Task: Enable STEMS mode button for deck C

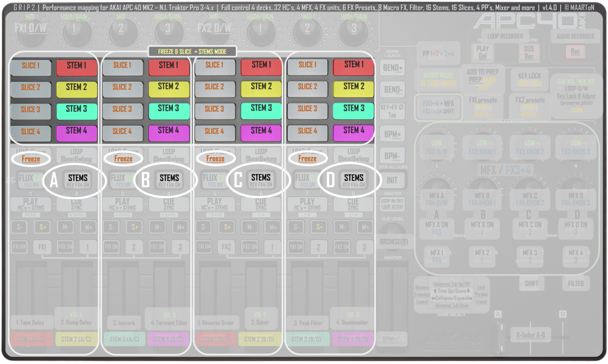Action: tap(261, 180)
